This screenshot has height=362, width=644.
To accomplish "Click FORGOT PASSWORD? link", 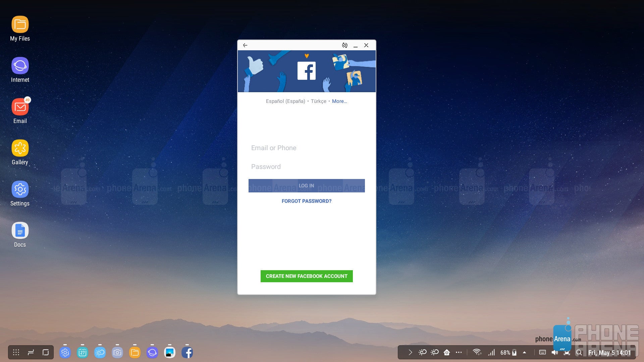I will pyautogui.click(x=307, y=201).
